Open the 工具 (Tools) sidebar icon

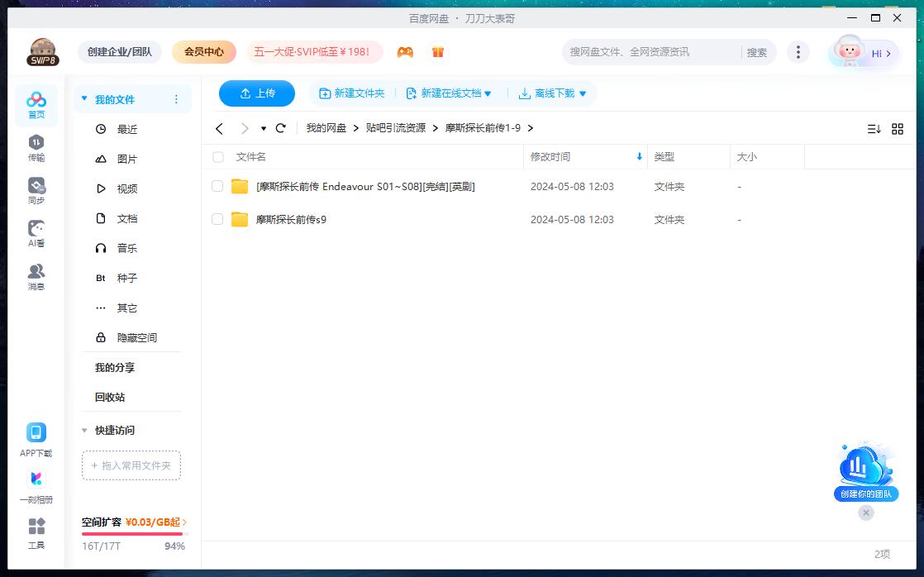[36, 529]
